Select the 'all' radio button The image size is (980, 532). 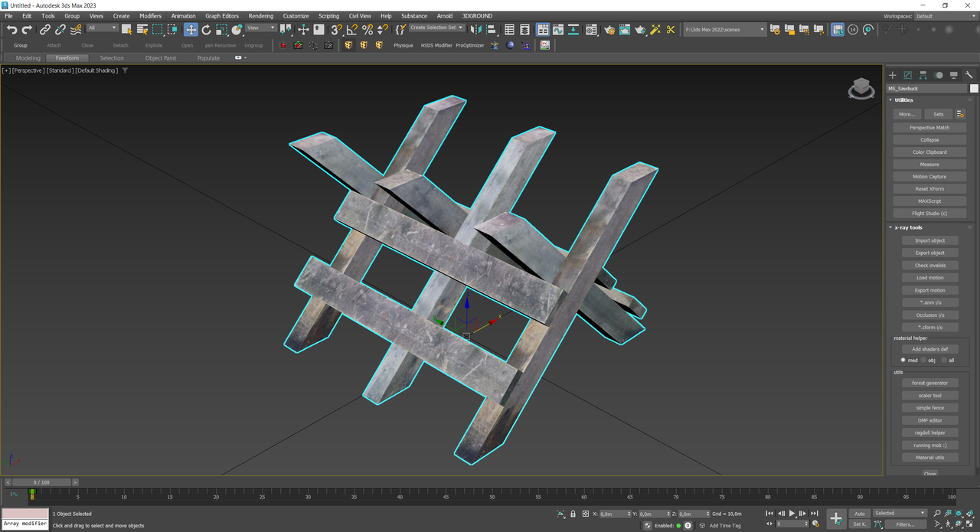point(943,361)
